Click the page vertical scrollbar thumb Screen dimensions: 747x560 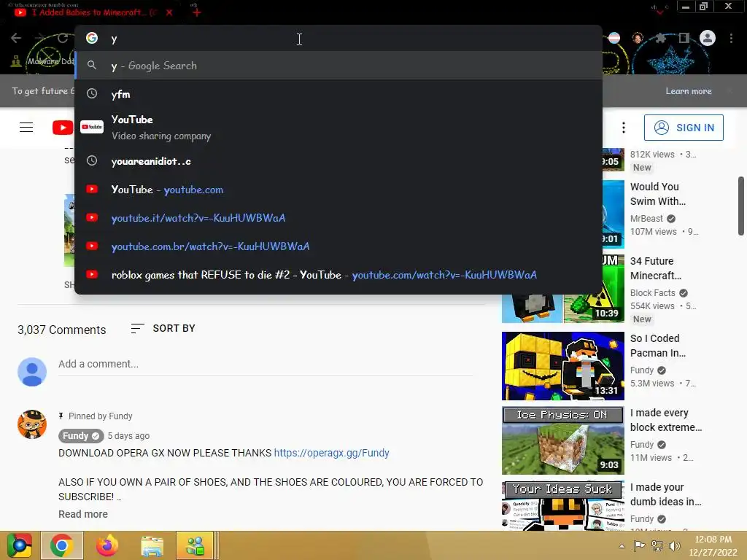(x=741, y=206)
